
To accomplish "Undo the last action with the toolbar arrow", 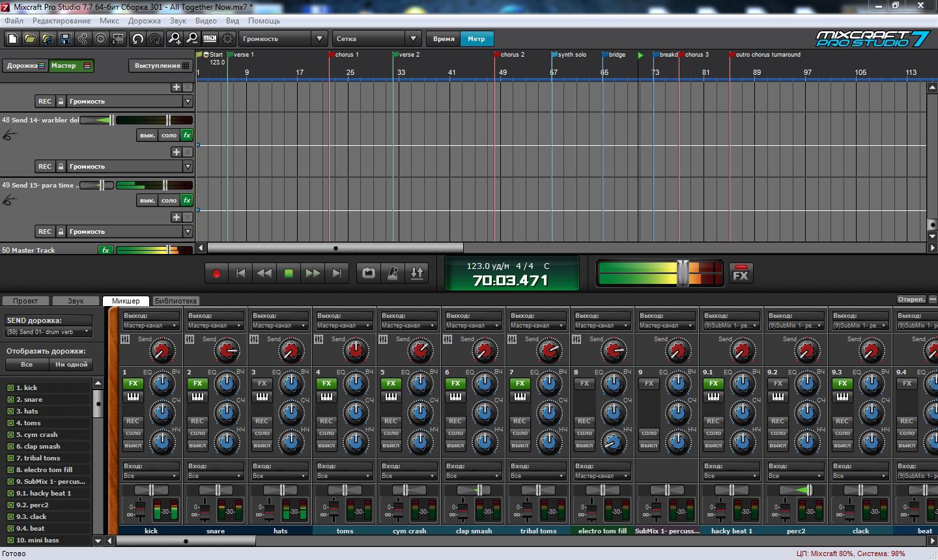I will 137,39.
